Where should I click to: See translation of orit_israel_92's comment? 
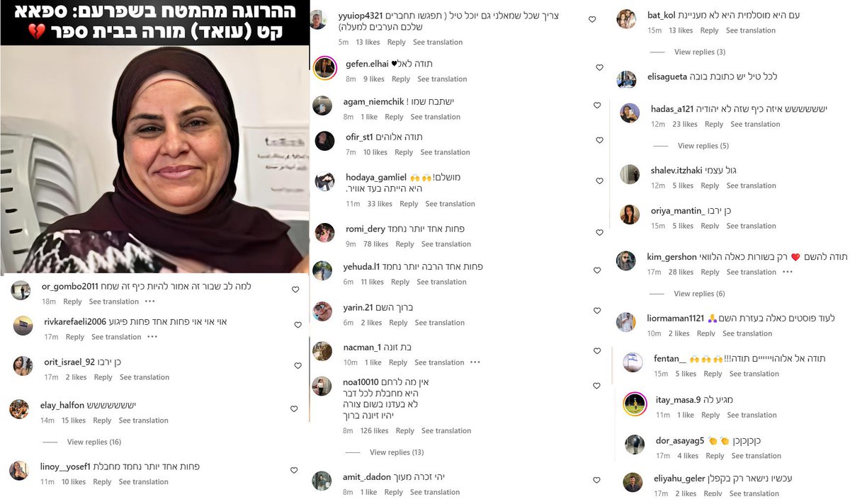click(144, 377)
